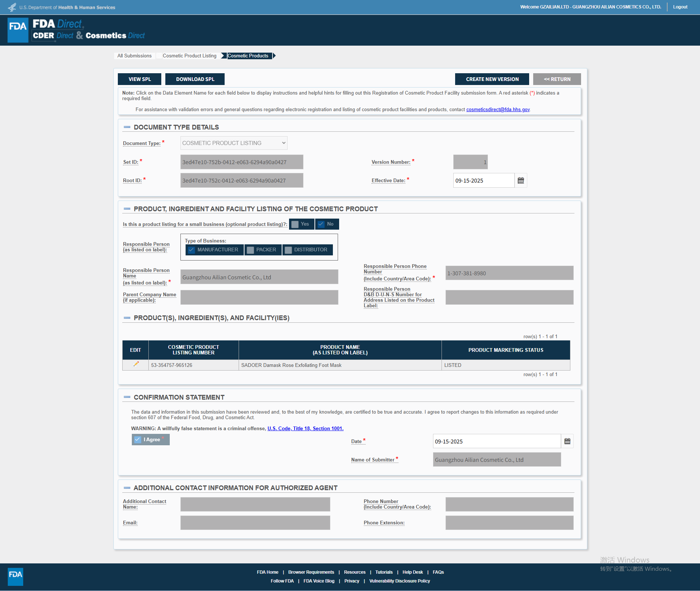Collapse the Document Type Details section
This screenshot has height=591, width=700.
(127, 127)
